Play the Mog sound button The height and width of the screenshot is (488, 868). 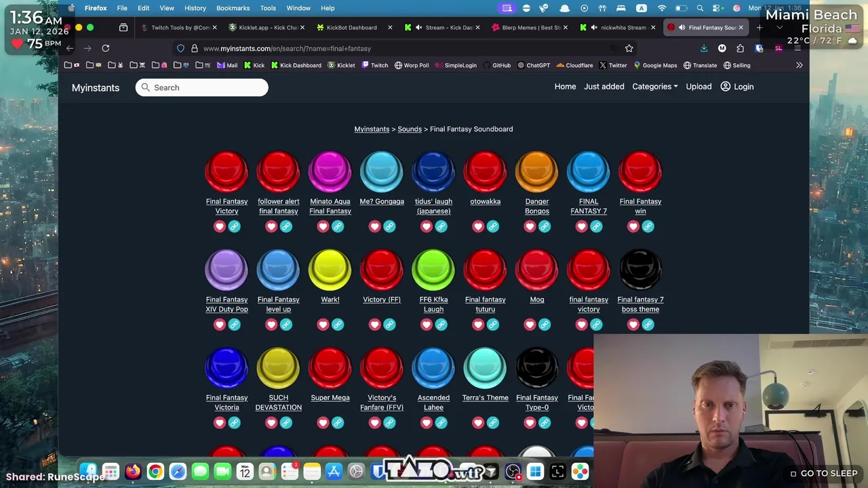coord(537,270)
